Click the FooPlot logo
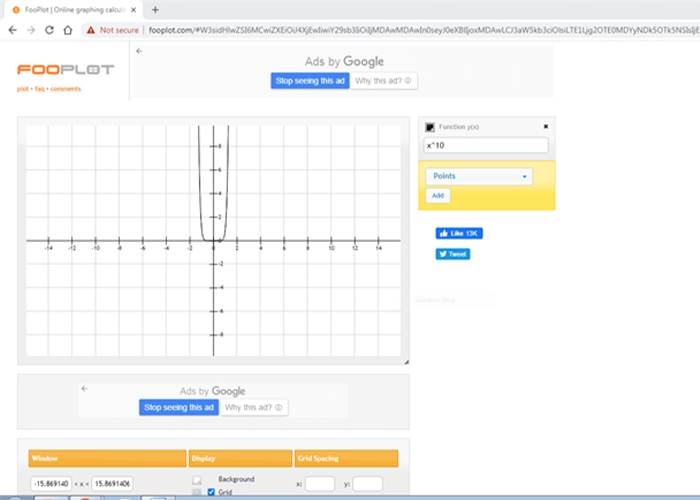 pos(66,69)
